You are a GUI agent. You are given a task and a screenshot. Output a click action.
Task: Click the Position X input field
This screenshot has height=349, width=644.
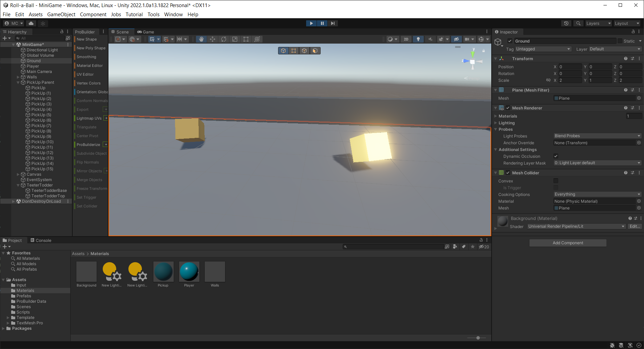(x=570, y=67)
